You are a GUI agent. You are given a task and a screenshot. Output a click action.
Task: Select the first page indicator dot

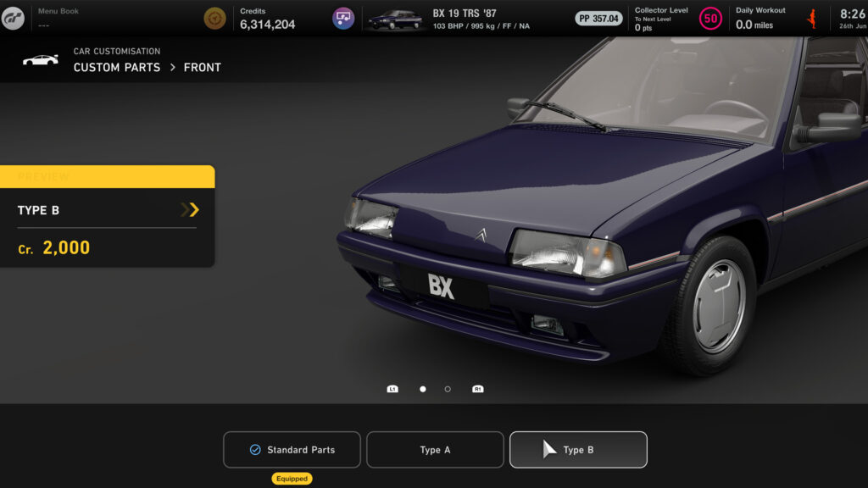[423, 389]
